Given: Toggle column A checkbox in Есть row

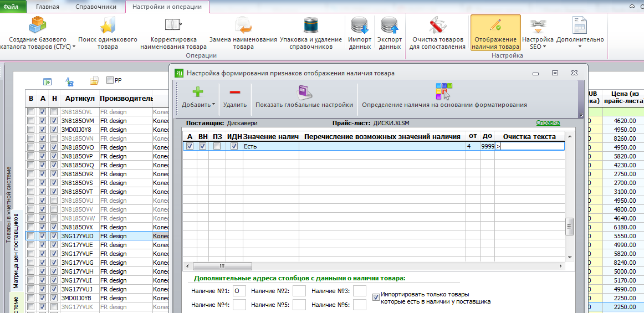Looking at the screenshot, I should [x=190, y=146].
